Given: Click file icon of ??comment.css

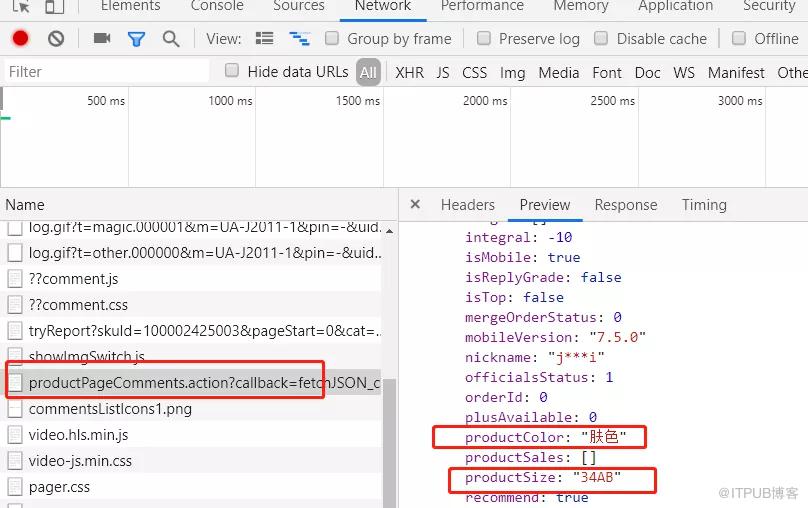Looking at the screenshot, I should (x=15, y=305).
